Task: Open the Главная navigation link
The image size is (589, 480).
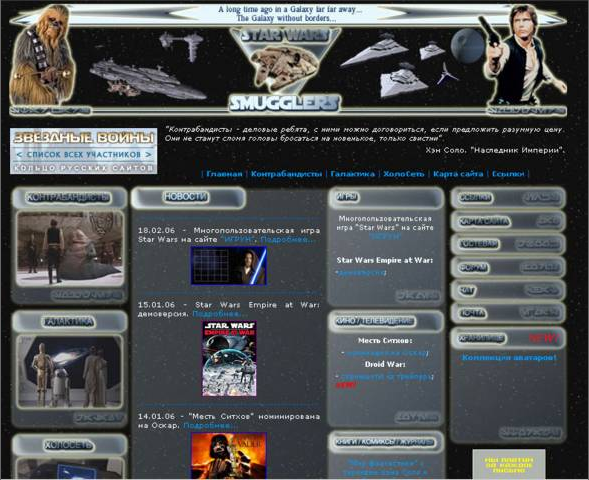Action: coord(224,174)
